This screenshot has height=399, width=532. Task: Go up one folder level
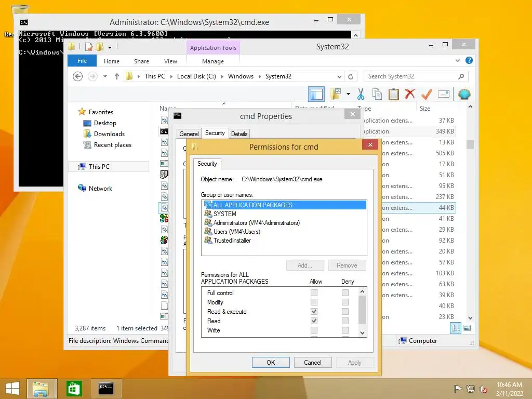[117, 76]
